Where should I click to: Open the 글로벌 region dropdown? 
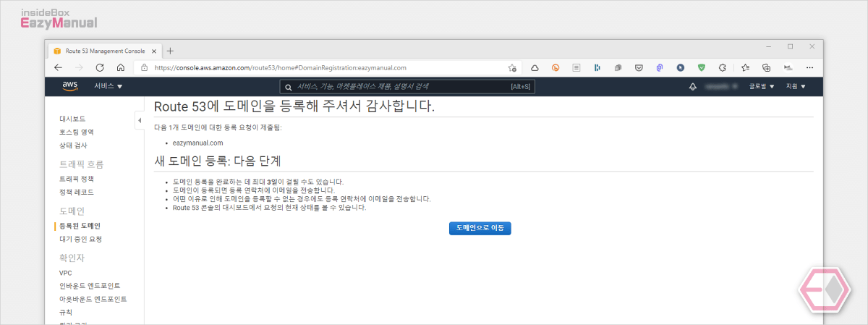762,86
